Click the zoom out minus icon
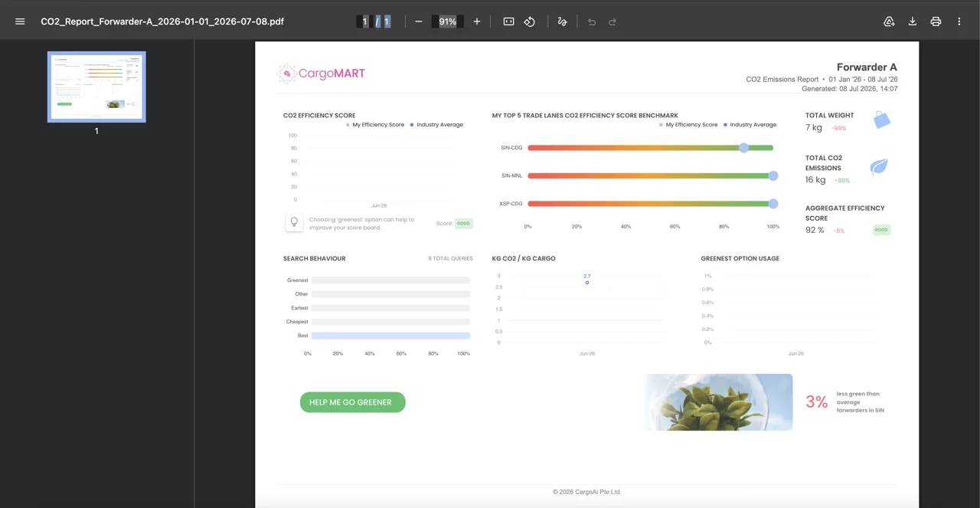 [x=418, y=21]
